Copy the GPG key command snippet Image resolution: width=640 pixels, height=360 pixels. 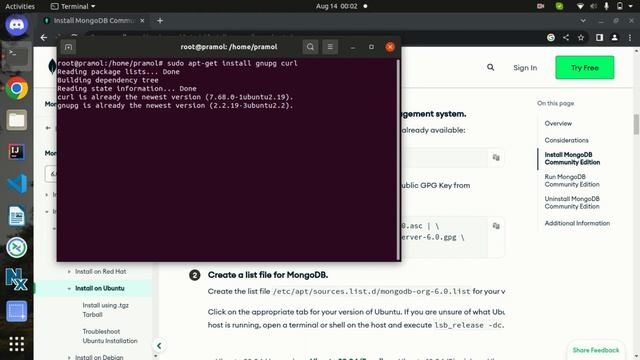click(496, 226)
